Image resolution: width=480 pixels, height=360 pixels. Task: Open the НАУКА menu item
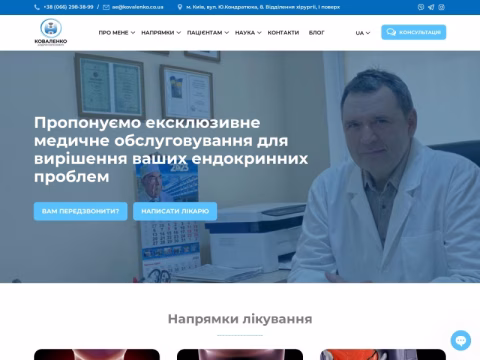click(x=245, y=33)
